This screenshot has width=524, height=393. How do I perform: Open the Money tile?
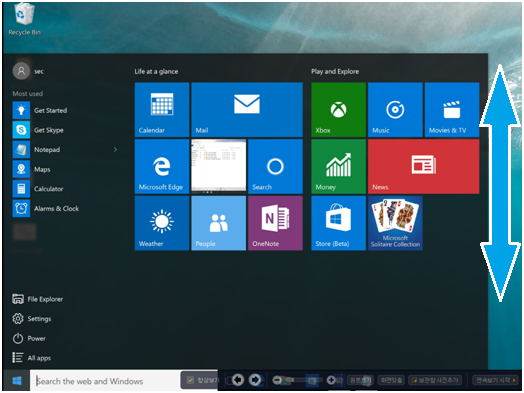(x=339, y=166)
